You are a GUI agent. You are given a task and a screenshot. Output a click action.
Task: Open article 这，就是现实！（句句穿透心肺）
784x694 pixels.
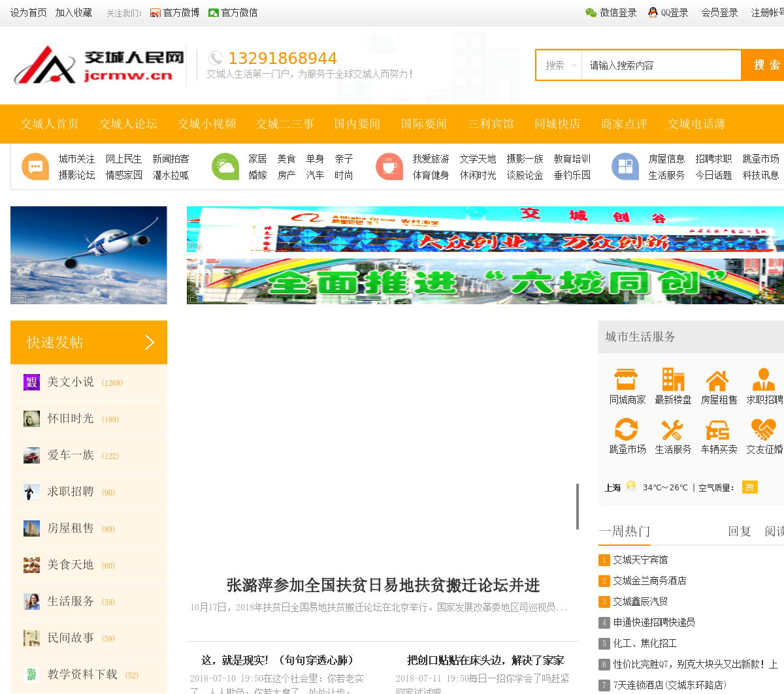[x=277, y=660]
